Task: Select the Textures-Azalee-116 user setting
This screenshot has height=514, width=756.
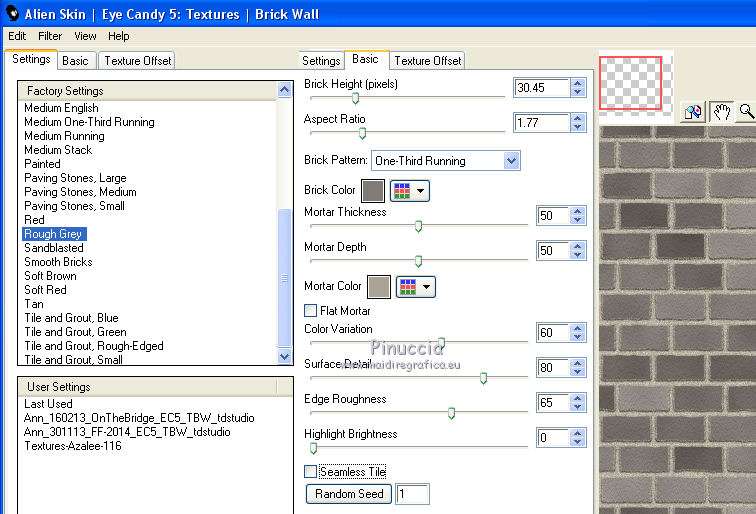Action: click(73, 446)
